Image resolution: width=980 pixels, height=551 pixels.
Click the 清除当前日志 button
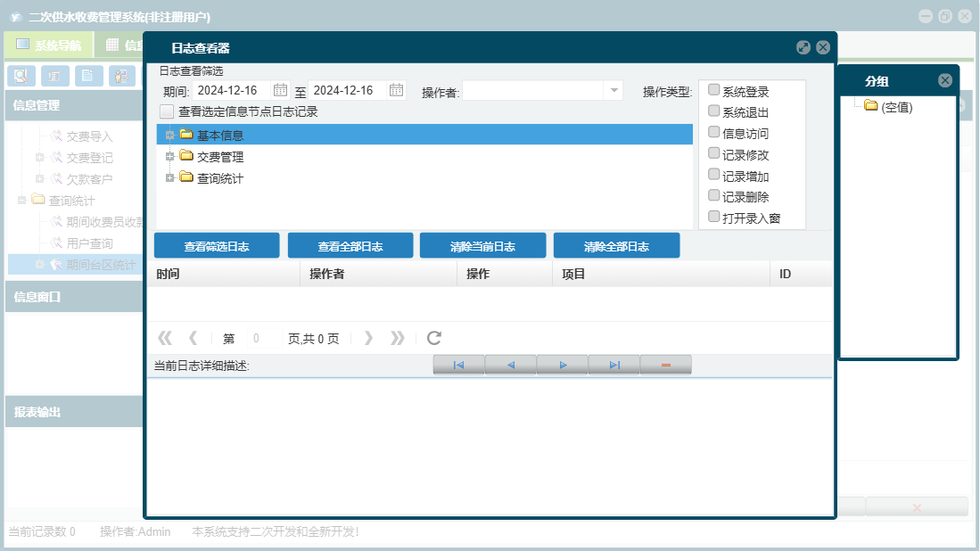click(482, 245)
